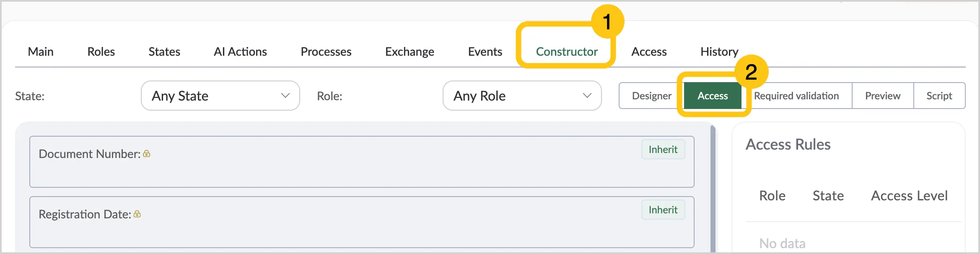Click lock icon beside Registration Date
The height and width of the screenshot is (254, 980).
coord(137,214)
